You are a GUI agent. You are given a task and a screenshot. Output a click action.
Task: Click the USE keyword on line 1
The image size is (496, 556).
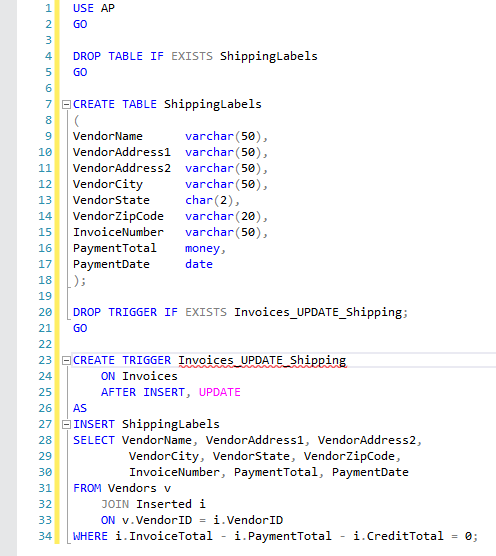[x=83, y=8]
